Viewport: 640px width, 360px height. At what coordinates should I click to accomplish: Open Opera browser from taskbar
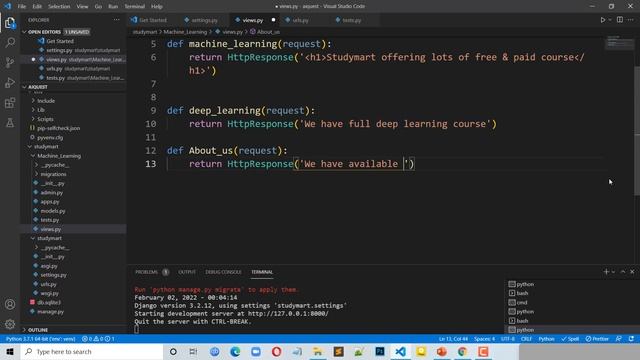coord(276,351)
